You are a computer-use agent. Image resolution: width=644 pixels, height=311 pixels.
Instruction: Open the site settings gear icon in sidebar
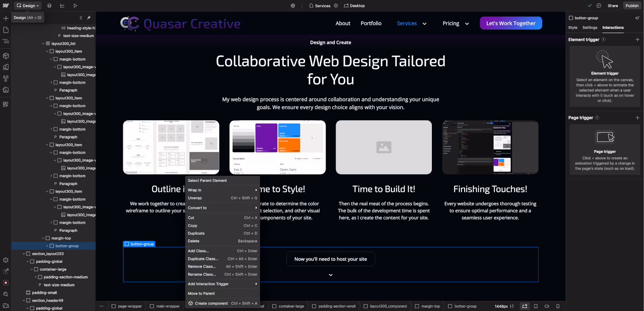[x=6, y=260]
